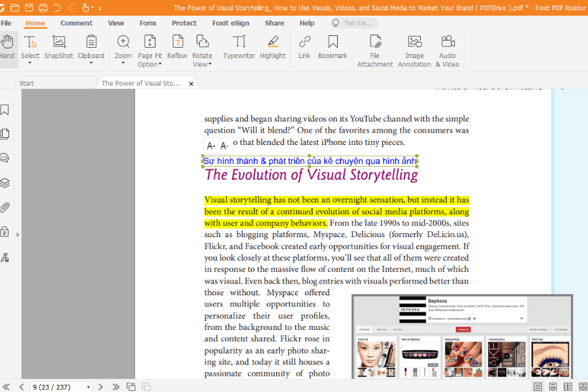Switch to facing pages view

(x=568, y=387)
